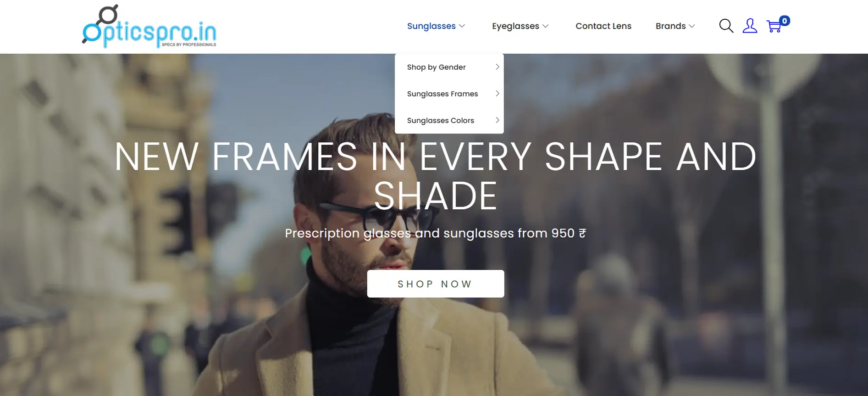Expand Sunglasses Colors submenu arrow
868x396 pixels.
(497, 120)
